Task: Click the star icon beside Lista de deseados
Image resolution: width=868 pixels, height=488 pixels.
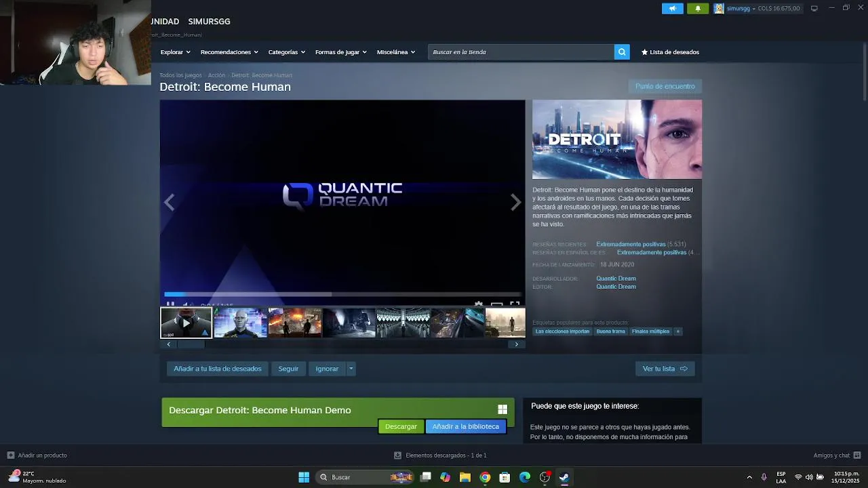Action: coord(645,52)
